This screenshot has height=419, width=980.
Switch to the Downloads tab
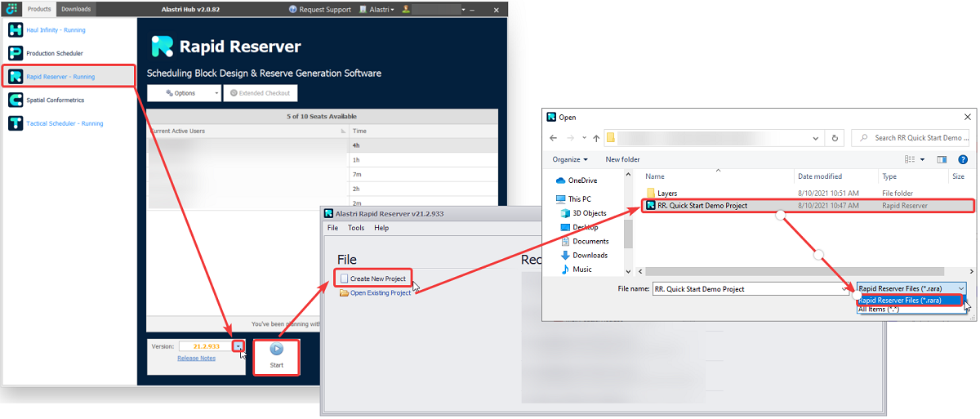pyautogui.click(x=76, y=9)
